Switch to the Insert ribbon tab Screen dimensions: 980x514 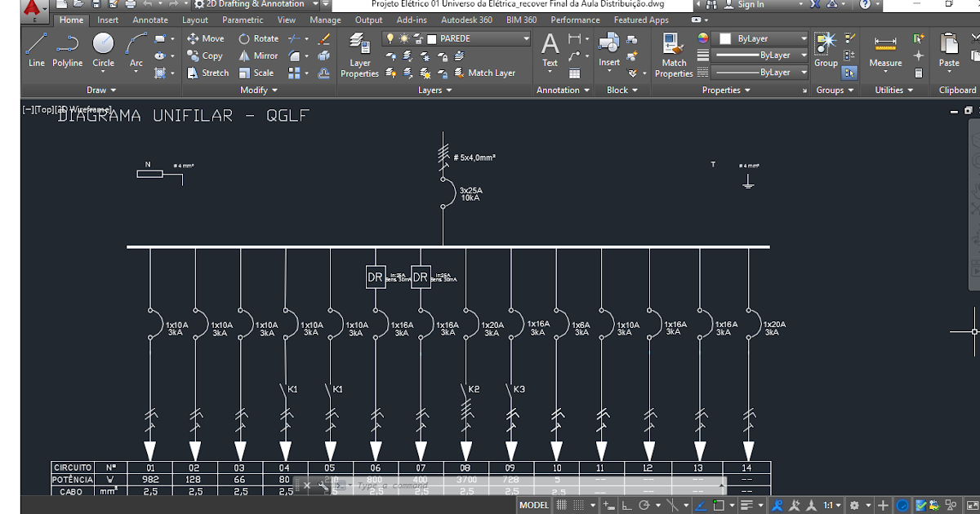[x=107, y=20]
